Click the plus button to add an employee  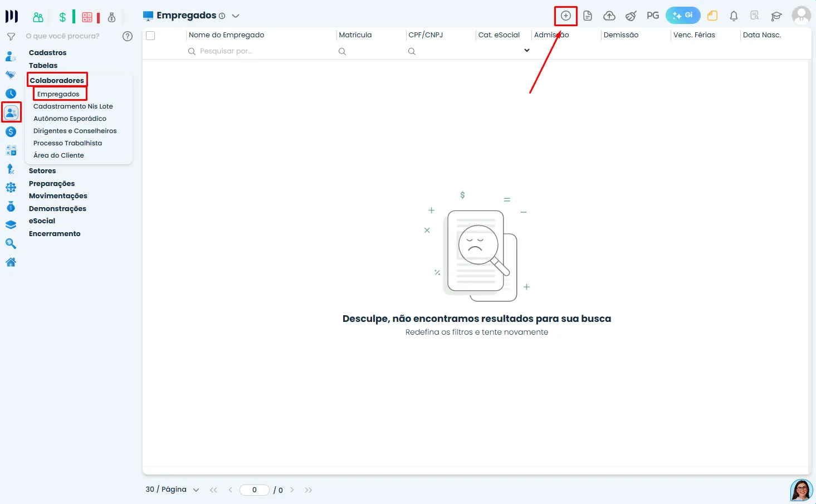click(x=565, y=16)
